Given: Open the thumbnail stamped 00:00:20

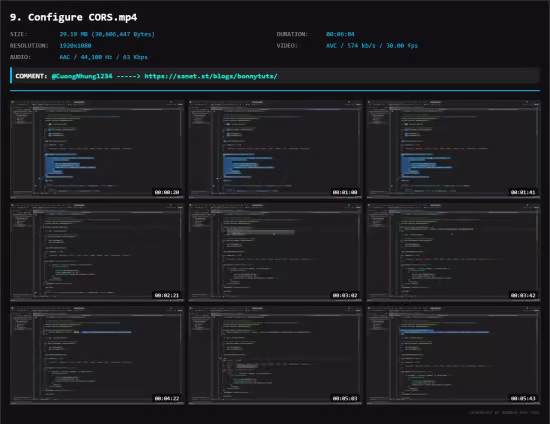Looking at the screenshot, I should tap(97, 149).
